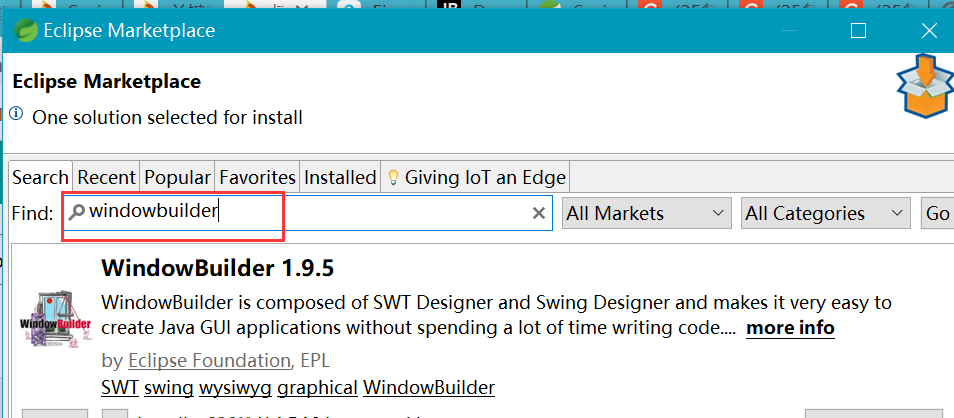
Task: Click the WindowBuilder logo thumbnail
Action: tap(56, 319)
